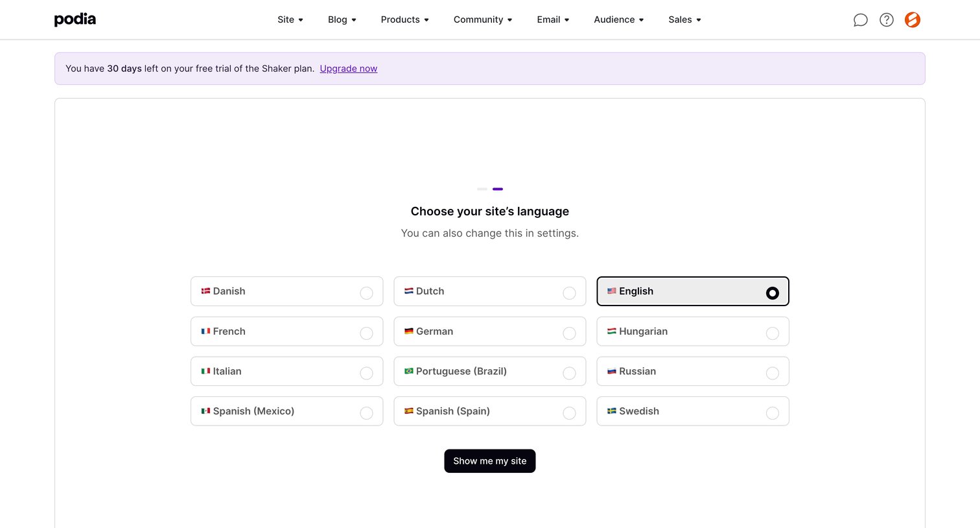980x528 pixels.
Task: Open the Community dropdown menu
Action: click(483, 19)
